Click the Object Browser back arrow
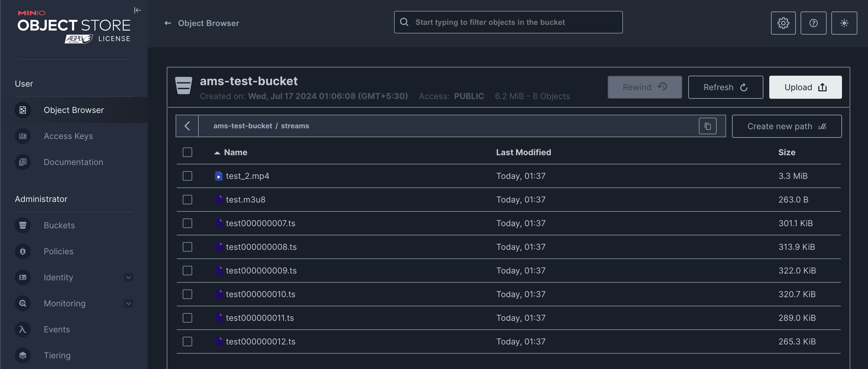 point(167,23)
